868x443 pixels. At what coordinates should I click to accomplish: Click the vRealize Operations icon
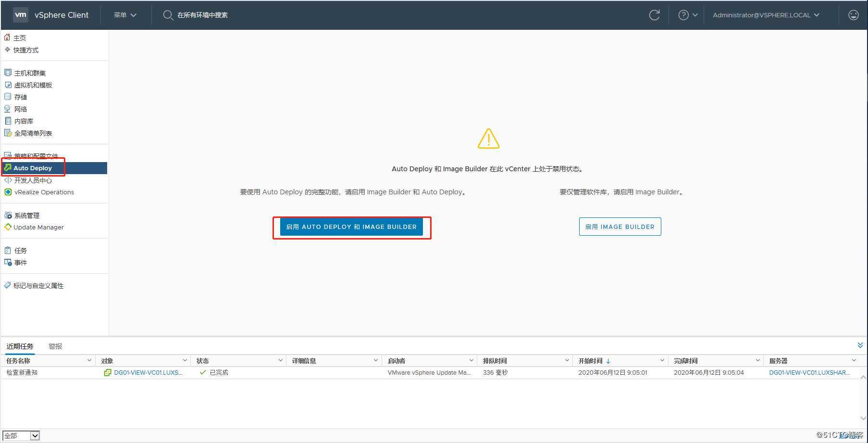[x=8, y=192]
